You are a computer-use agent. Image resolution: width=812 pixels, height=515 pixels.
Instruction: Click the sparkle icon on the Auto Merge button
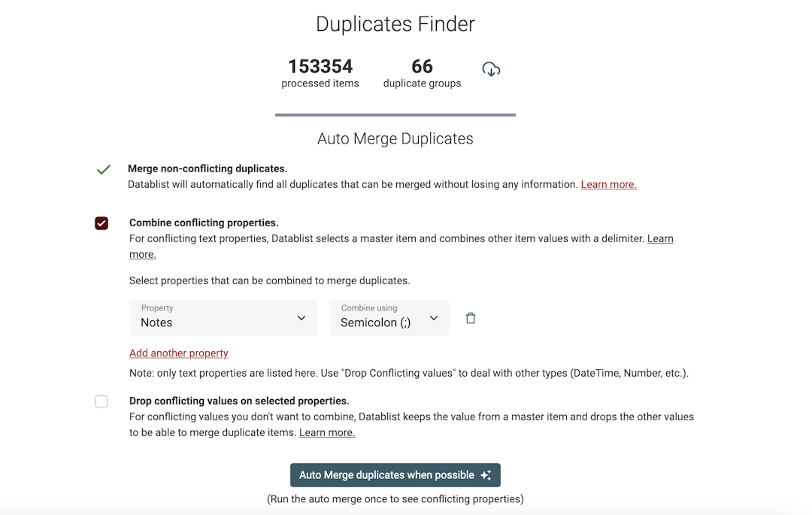(x=485, y=474)
